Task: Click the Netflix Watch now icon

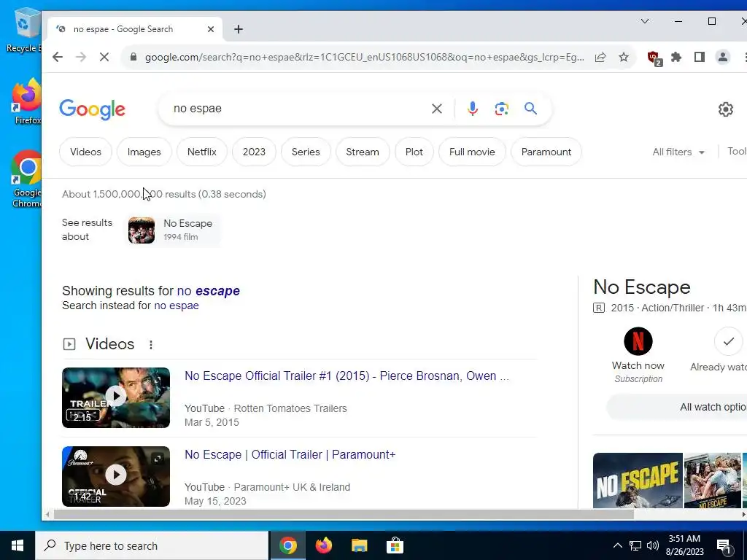Action: [x=638, y=341]
